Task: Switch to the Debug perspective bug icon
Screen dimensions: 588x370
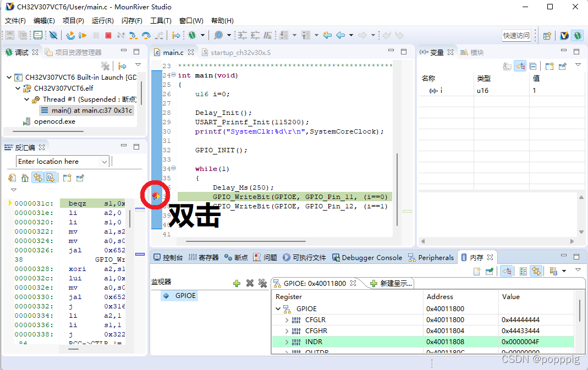Action: pyautogui.click(x=578, y=36)
